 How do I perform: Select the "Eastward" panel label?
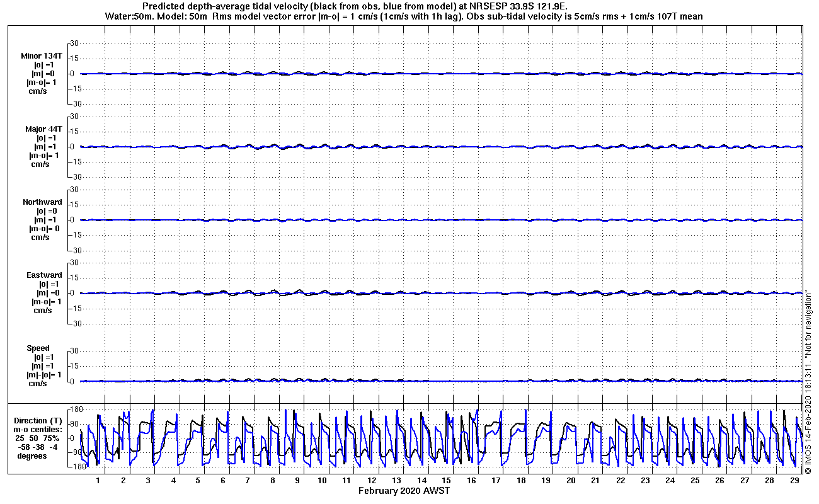point(44,275)
